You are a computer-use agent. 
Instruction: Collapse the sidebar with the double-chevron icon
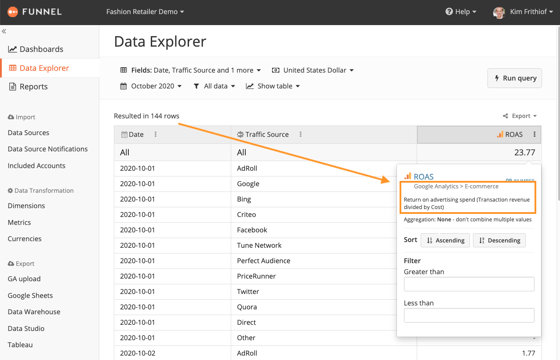pos(4,31)
